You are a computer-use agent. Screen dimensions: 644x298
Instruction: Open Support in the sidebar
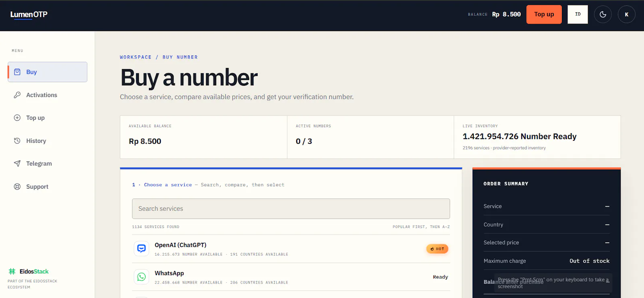[47, 187]
